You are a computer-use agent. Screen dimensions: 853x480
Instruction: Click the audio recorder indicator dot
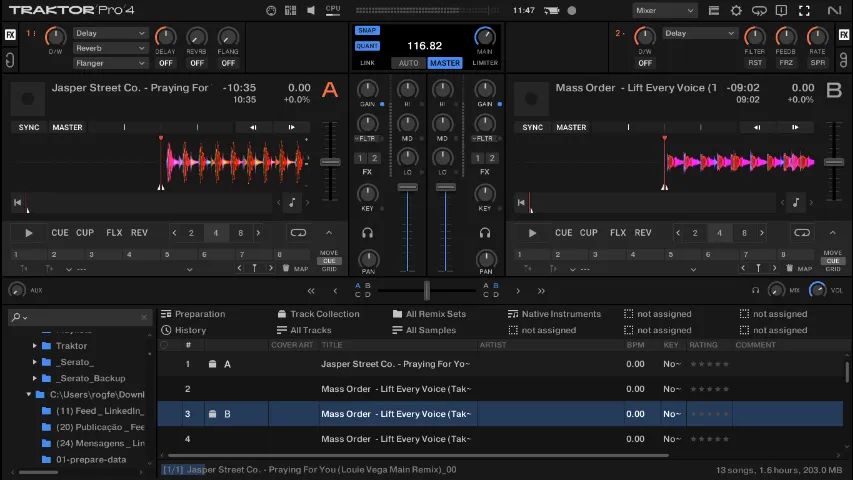click(572, 10)
